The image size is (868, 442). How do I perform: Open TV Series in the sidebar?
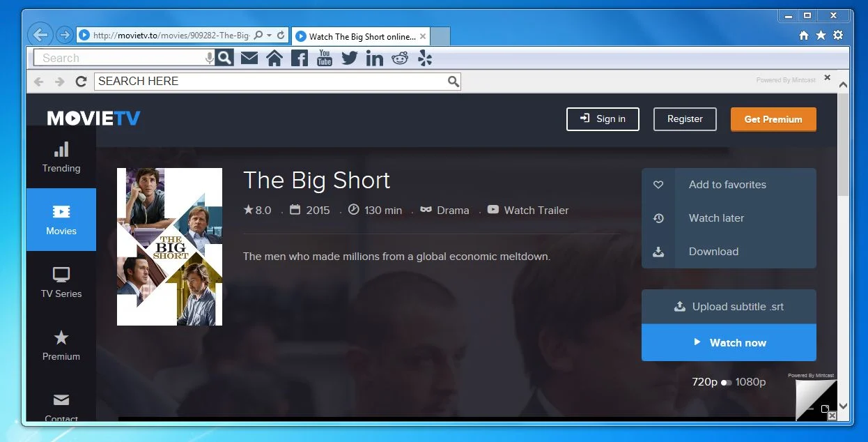pyautogui.click(x=61, y=282)
